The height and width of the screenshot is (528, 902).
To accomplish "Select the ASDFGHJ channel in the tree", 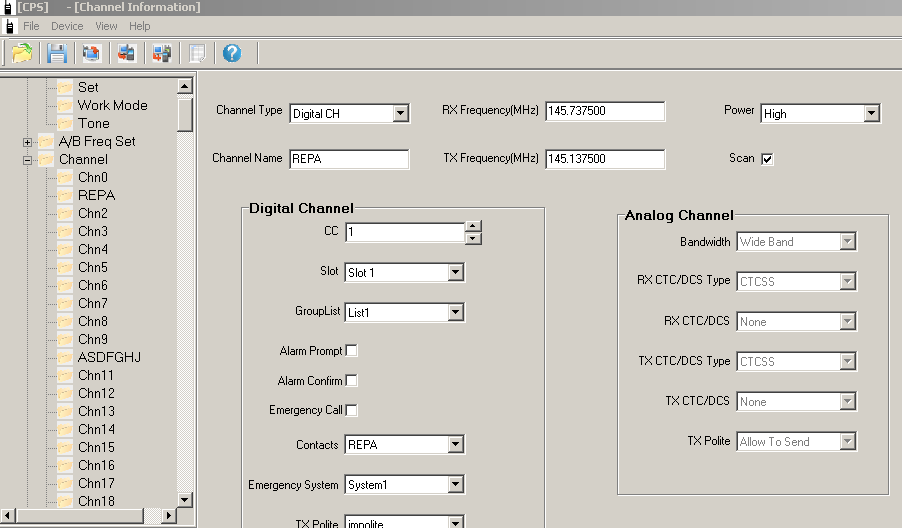I will point(109,357).
